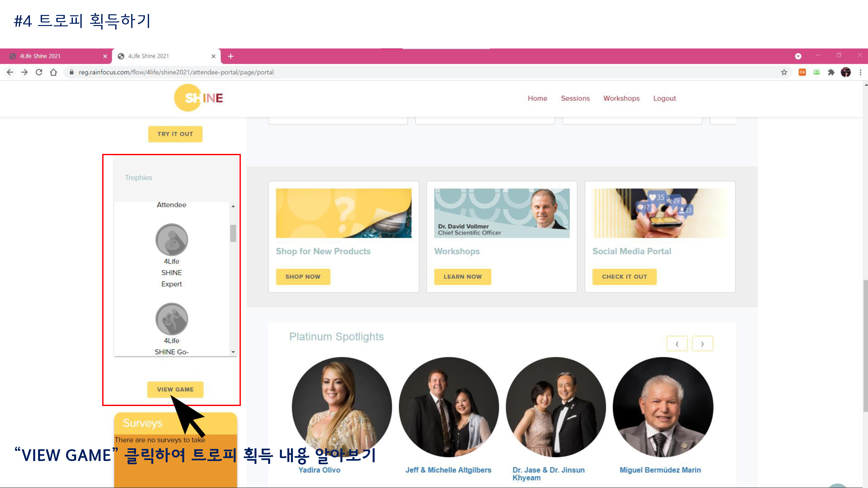Open the Social Media Portal image

coord(660,213)
